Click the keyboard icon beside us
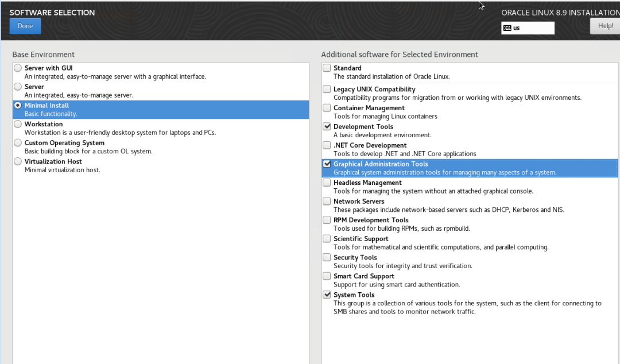 507,28
